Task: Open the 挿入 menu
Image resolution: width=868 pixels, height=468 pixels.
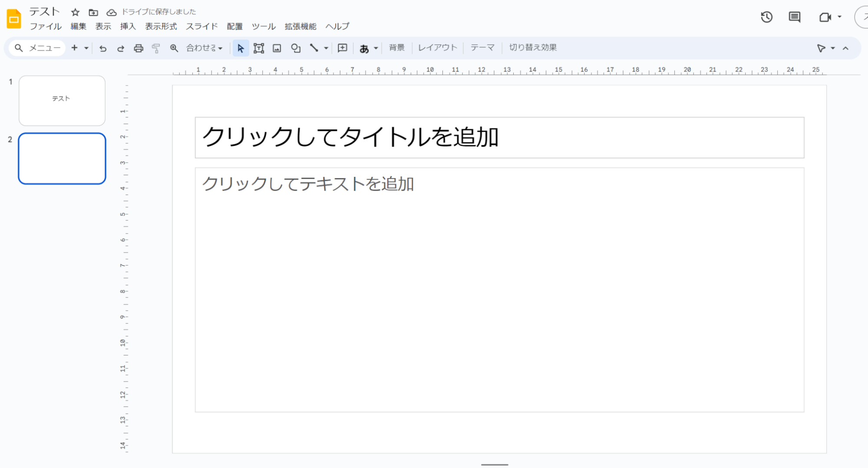Action: pos(128,27)
